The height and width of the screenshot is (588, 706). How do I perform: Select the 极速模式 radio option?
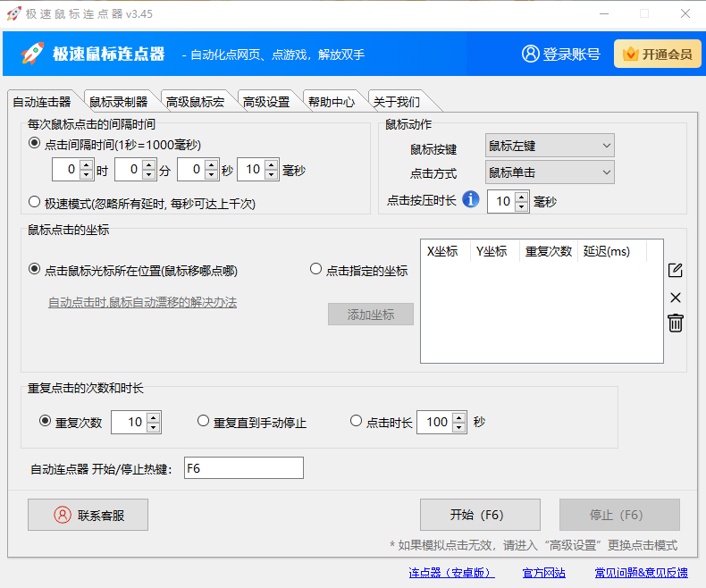[x=35, y=202]
